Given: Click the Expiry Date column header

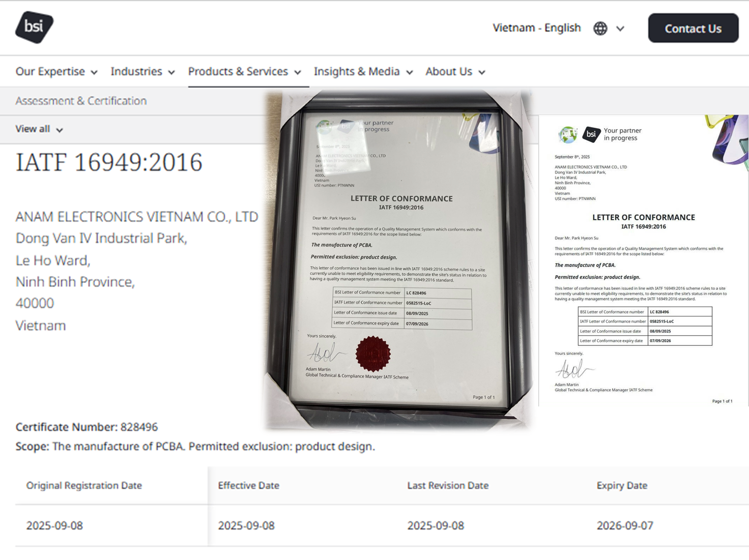Looking at the screenshot, I should tap(622, 485).
